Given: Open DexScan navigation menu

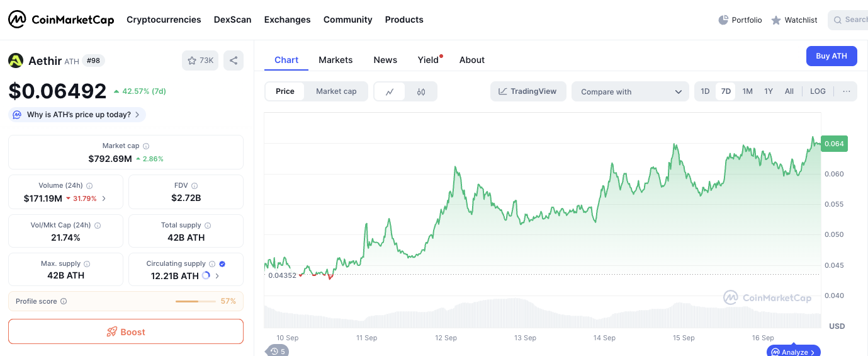Looking at the screenshot, I should point(232,20).
